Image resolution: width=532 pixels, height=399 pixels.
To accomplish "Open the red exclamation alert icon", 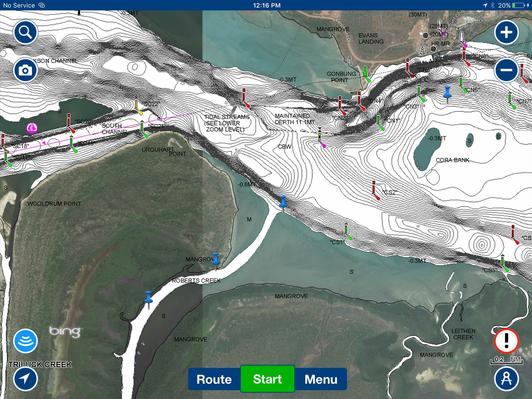I will [x=506, y=341].
